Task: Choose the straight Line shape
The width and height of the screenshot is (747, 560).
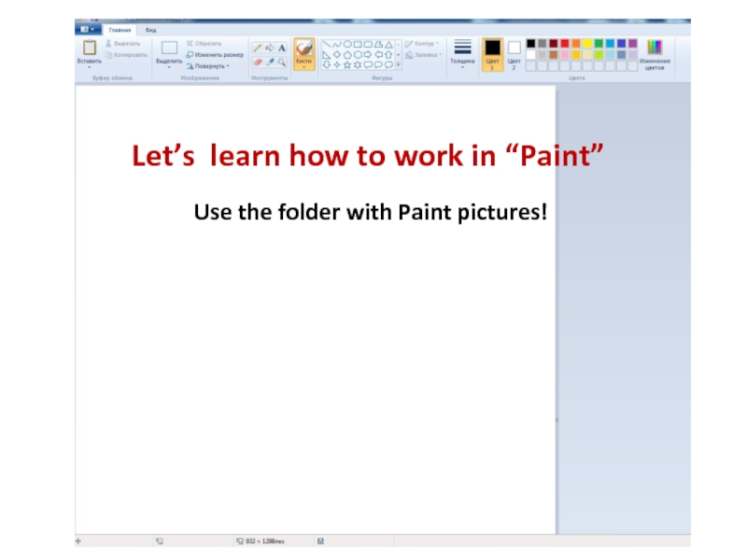Action: tap(326, 44)
